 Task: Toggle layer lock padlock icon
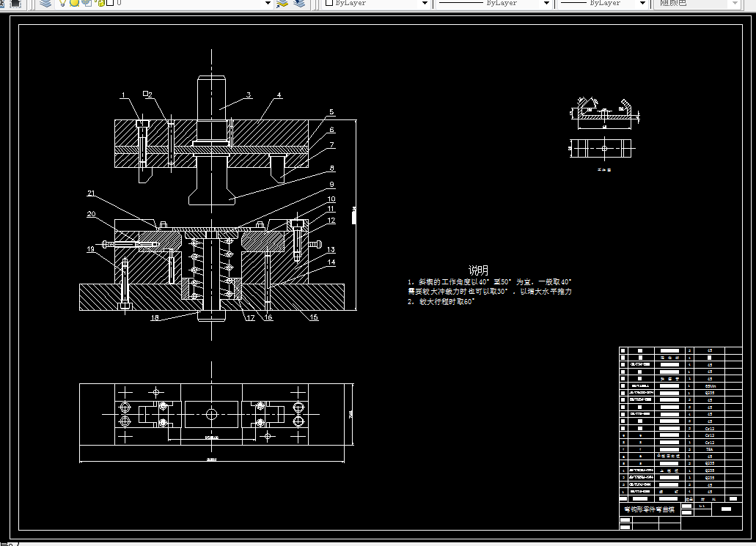coord(100,3)
